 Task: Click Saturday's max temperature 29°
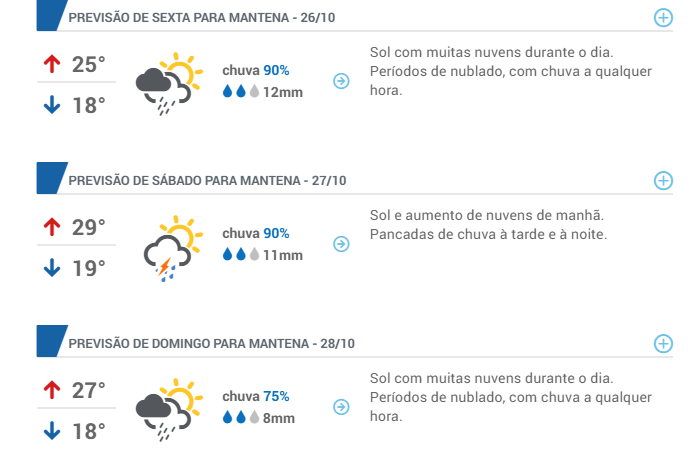tap(88, 227)
